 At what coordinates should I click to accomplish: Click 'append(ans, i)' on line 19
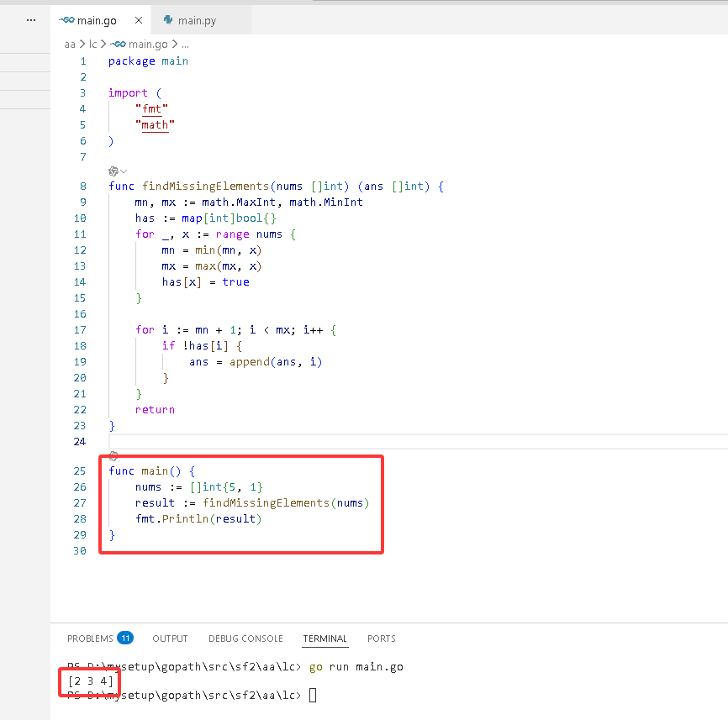276,362
